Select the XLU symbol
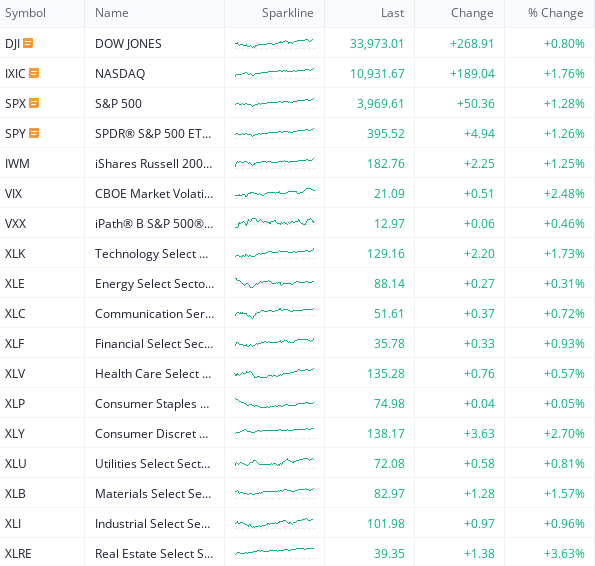 coord(16,463)
